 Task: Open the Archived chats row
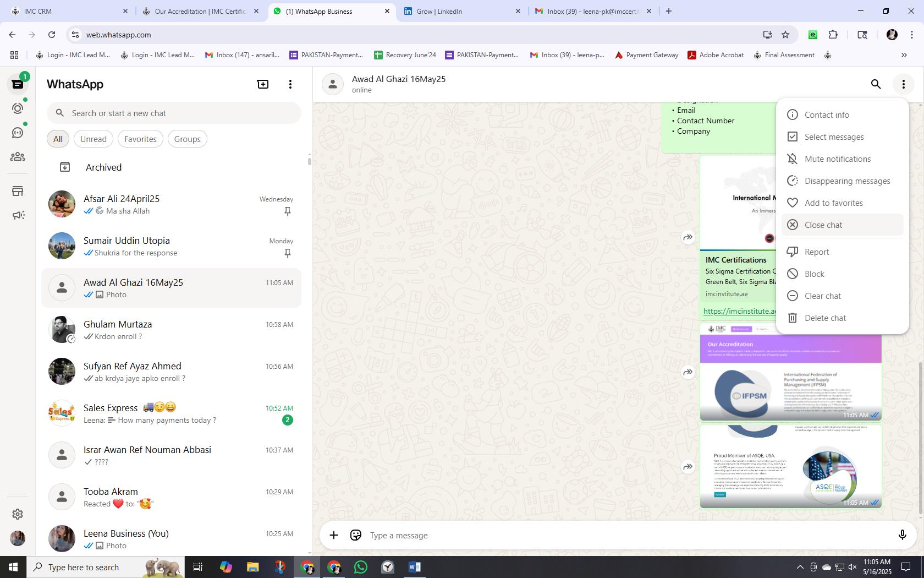(x=172, y=167)
